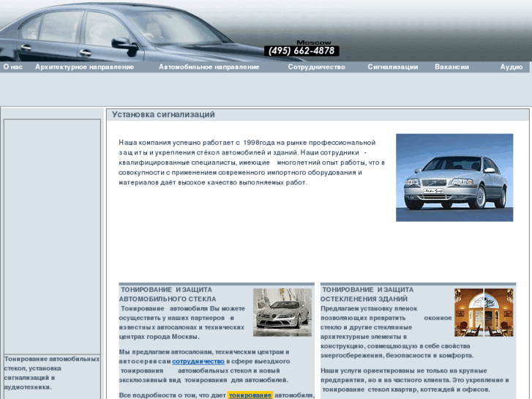Screen dimensions: 532x399
Task: Click the "Установка сигнализаций" page heading
Action: click(163, 114)
